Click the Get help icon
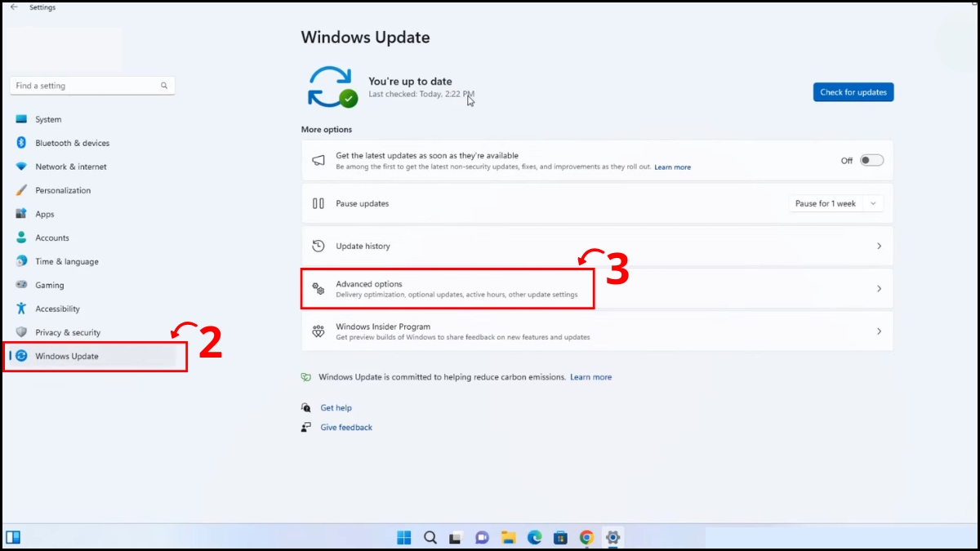 (x=306, y=407)
